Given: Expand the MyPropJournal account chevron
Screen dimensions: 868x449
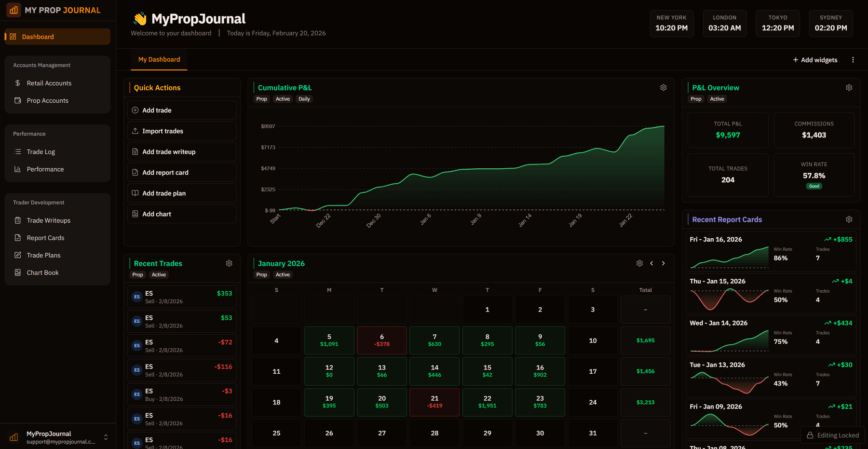Looking at the screenshot, I should point(106,437).
